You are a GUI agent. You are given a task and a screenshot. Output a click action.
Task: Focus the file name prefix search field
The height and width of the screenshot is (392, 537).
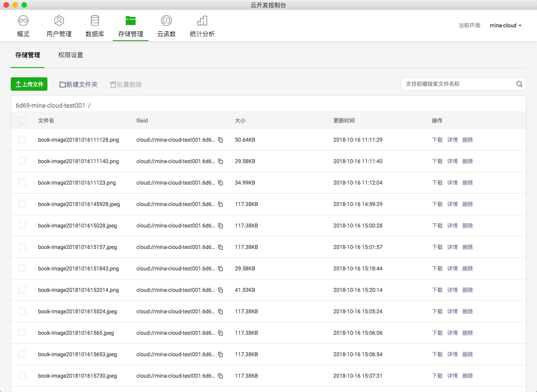(x=457, y=84)
